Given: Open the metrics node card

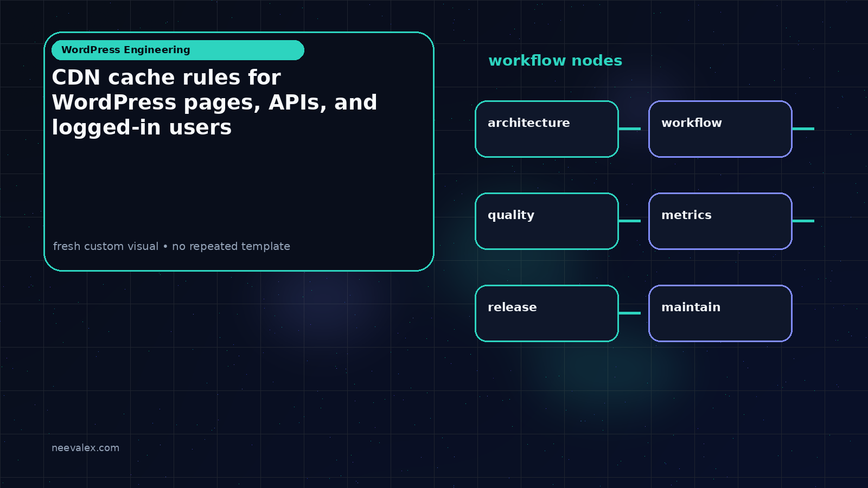Looking at the screenshot, I should [x=720, y=221].
